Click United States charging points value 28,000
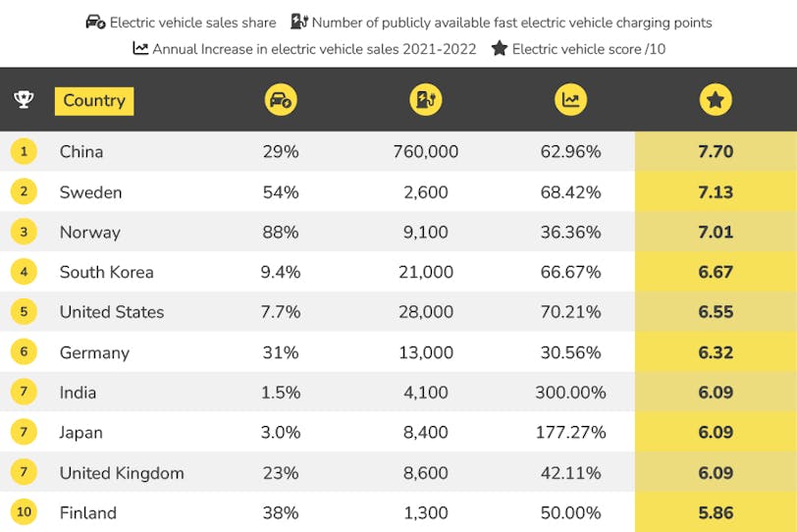This screenshot has height=532, width=797. pyautogui.click(x=428, y=312)
